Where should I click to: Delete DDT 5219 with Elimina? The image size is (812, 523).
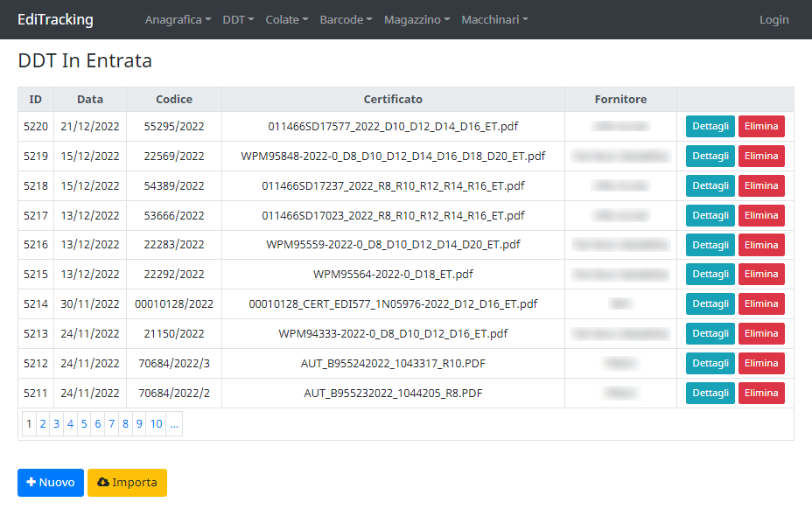tap(761, 156)
